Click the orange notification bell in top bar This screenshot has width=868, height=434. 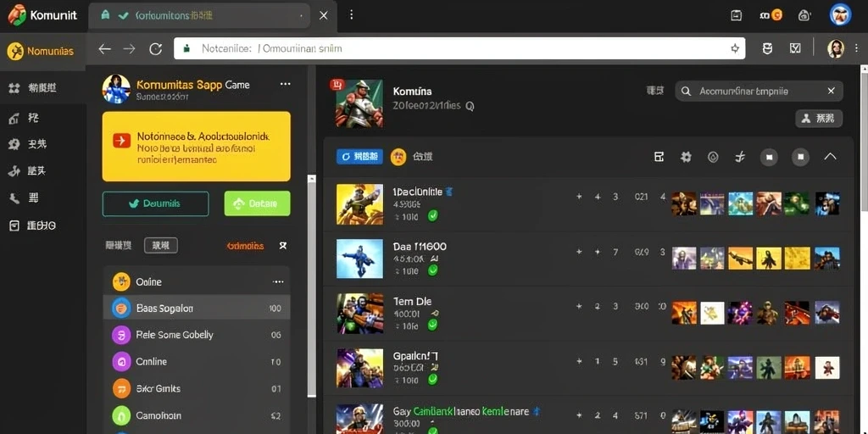coord(776,15)
